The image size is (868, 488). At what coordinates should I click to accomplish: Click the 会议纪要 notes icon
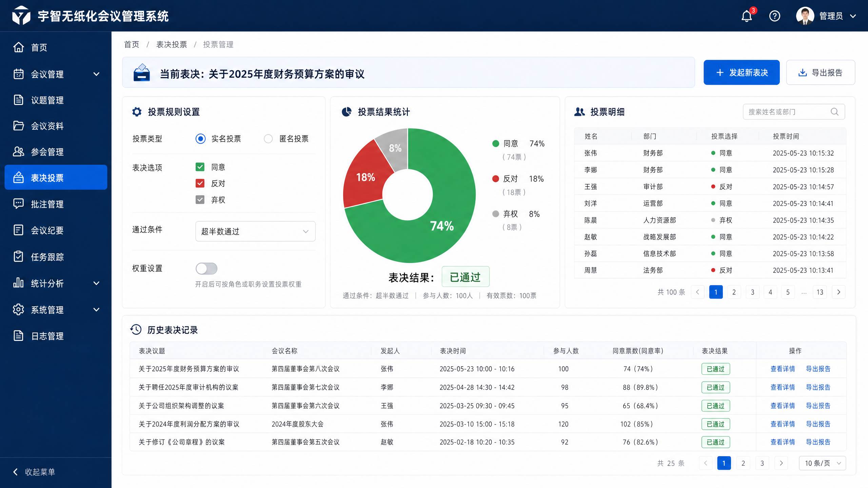19,230
